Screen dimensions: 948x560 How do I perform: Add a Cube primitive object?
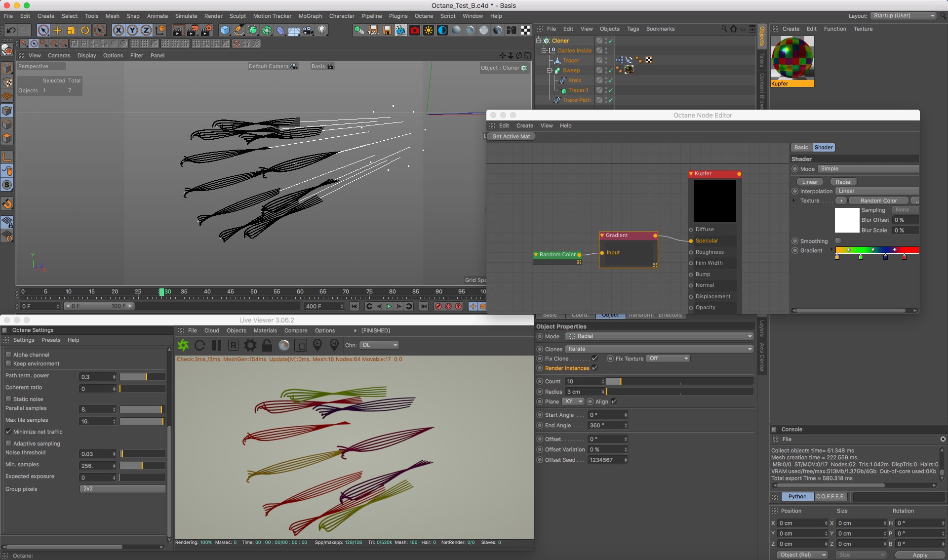click(225, 31)
